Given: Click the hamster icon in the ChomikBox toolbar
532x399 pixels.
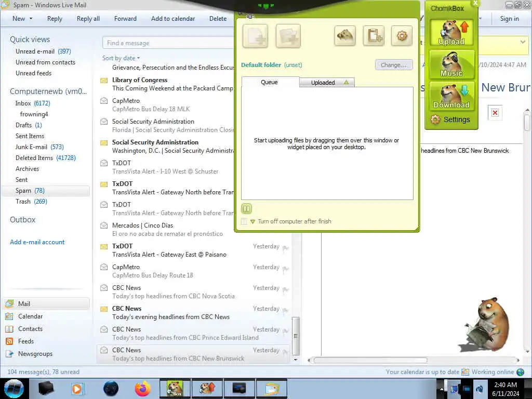Looking at the screenshot, I should [345, 36].
